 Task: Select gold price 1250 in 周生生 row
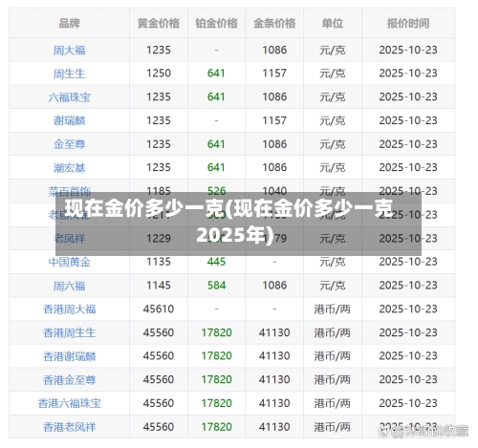[159, 74]
